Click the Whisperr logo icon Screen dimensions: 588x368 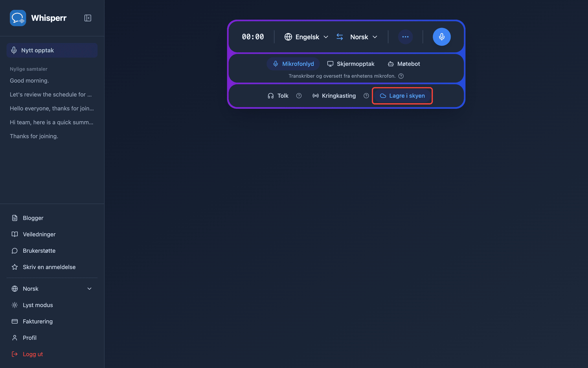(18, 18)
